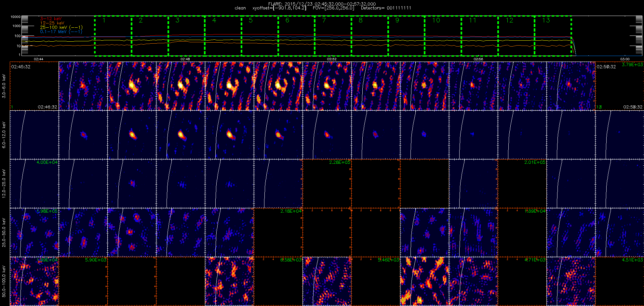This screenshot has height=306, width=644.
Task: Open 25.0-50.0 keV image for interval 3
Action: (132, 232)
